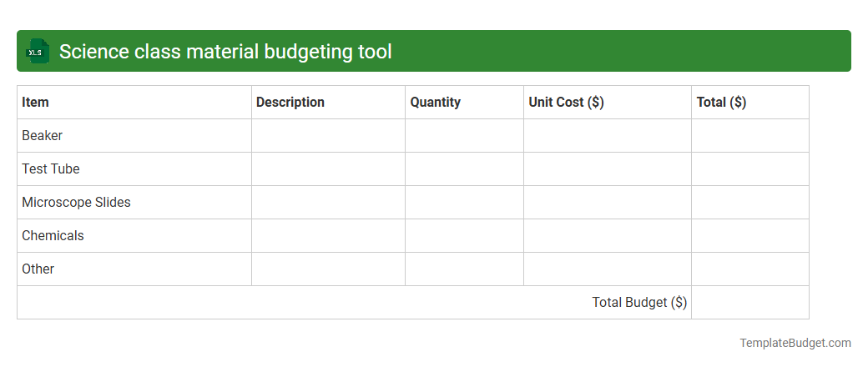The width and height of the screenshot is (868, 367).
Task: Click the 'Other' item cell
Action: [x=134, y=269]
